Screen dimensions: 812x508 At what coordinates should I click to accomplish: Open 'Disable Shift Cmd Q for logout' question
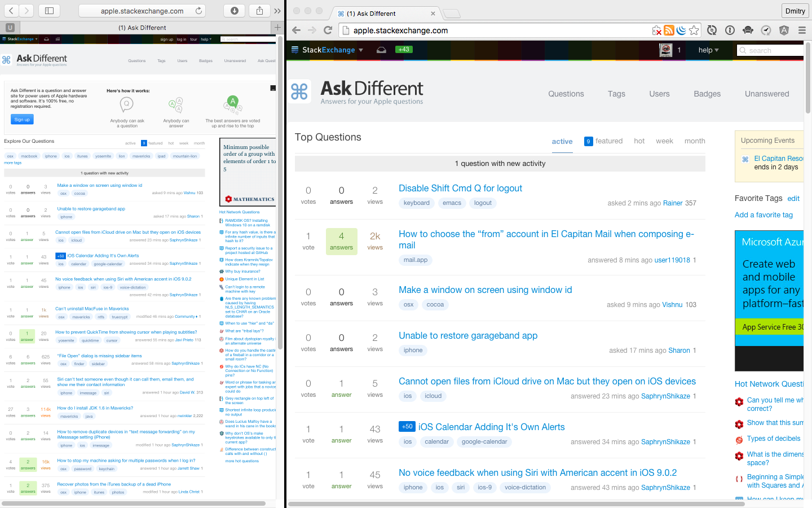pos(461,189)
